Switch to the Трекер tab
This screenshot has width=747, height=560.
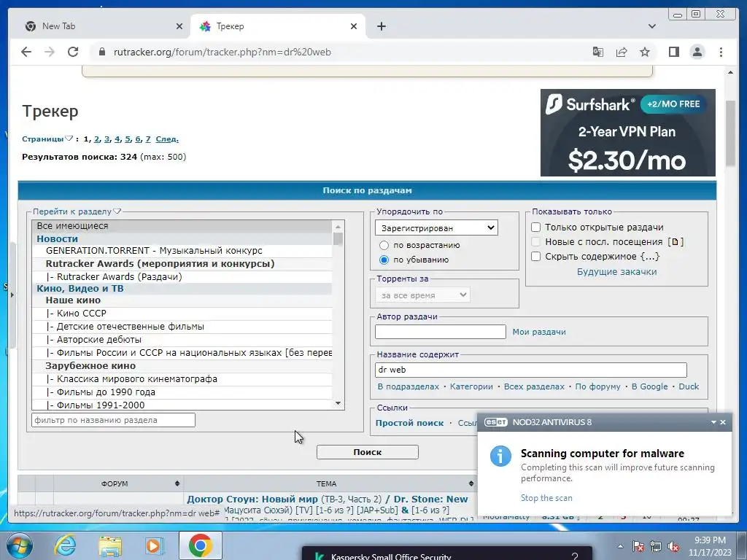point(278,26)
